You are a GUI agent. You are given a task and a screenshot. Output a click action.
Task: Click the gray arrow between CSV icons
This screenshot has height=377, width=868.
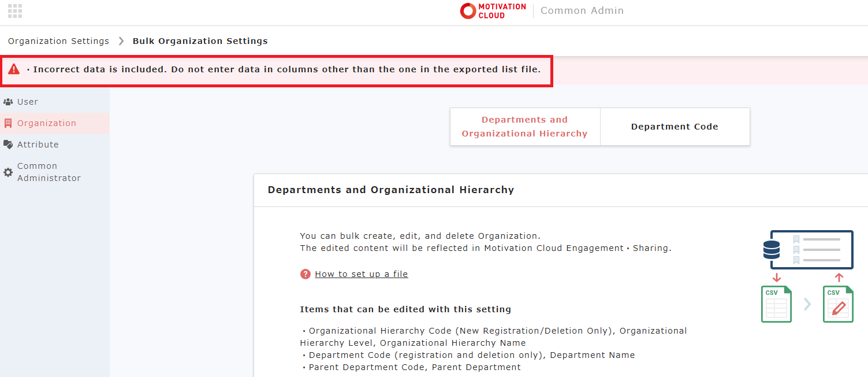[x=807, y=304]
